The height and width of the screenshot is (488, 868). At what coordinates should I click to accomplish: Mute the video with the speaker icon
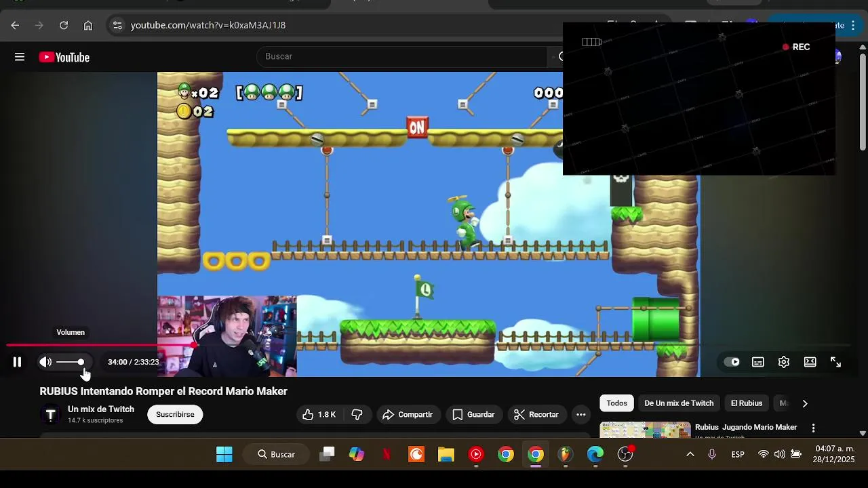click(x=45, y=362)
